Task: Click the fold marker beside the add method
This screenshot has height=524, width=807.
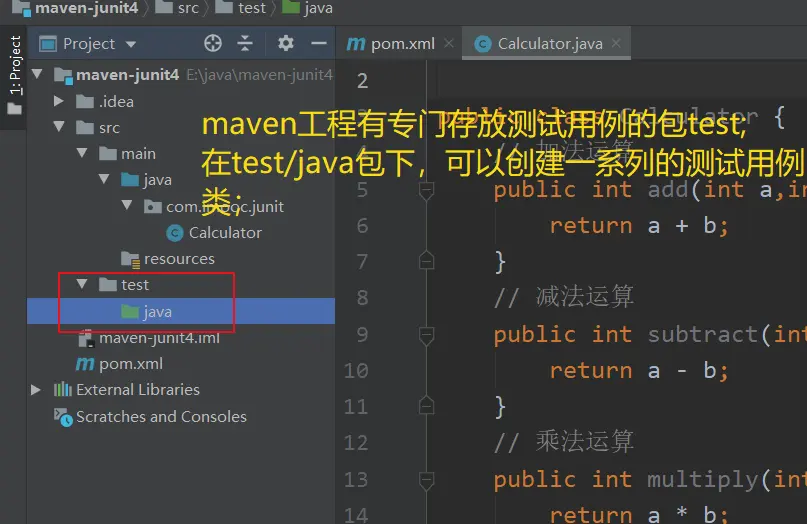Action: click(427, 190)
